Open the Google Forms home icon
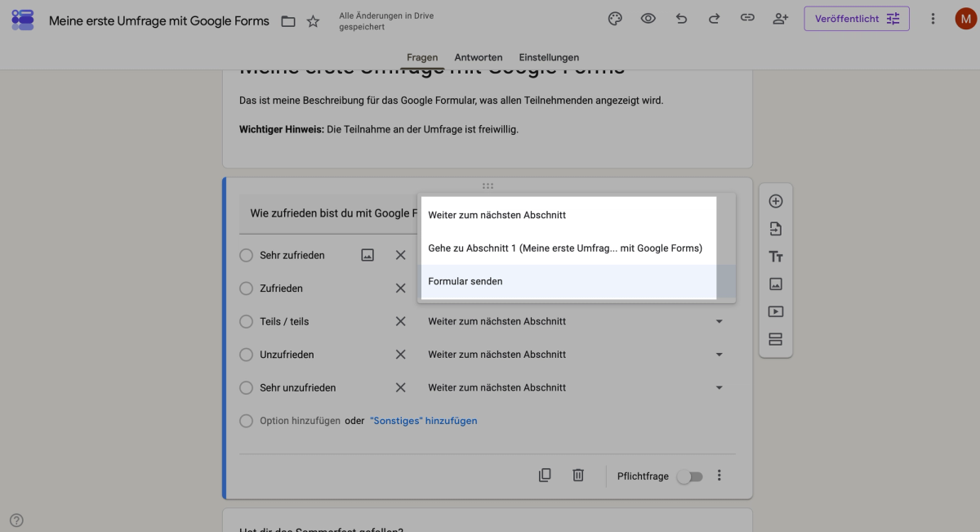The height and width of the screenshot is (532, 980). click(23, 20)
